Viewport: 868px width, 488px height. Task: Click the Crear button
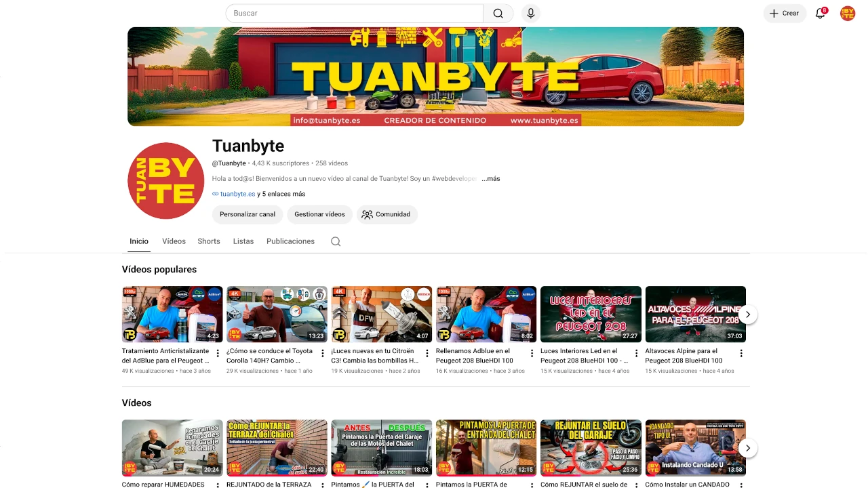785,14
